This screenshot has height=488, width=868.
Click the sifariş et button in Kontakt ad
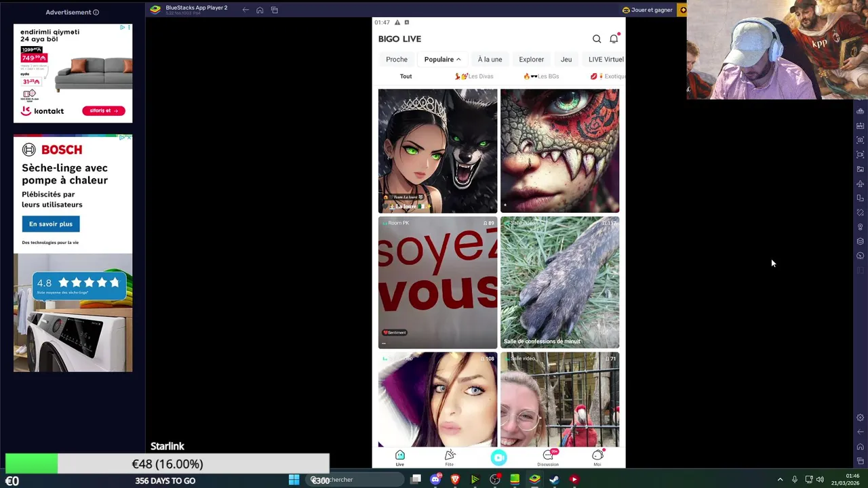[x=104, y=110]
